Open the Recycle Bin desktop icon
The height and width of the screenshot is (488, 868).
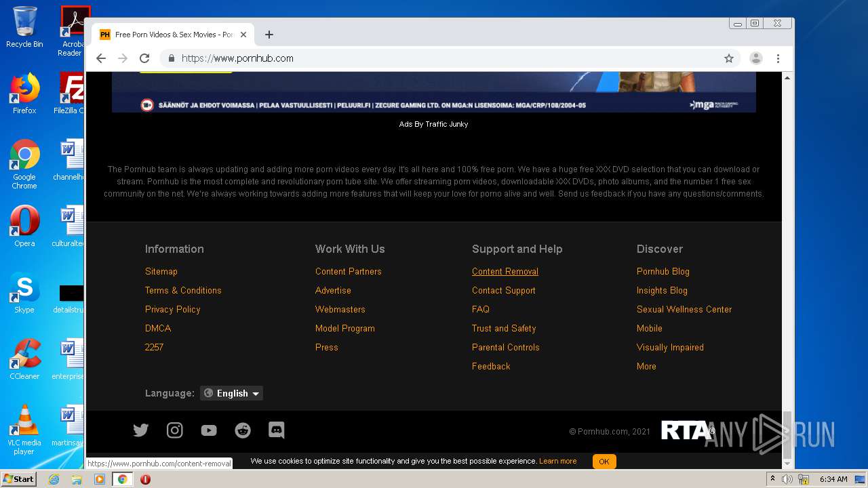point(24,27)
